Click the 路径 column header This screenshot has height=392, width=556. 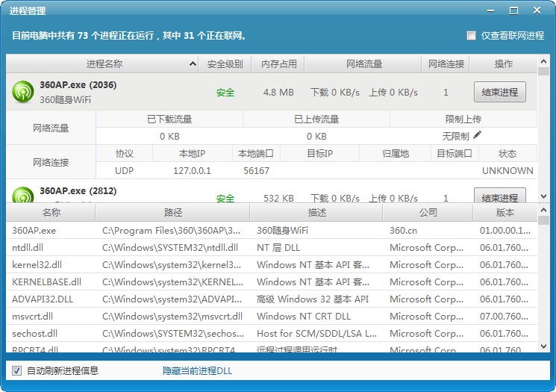(172, 212)
